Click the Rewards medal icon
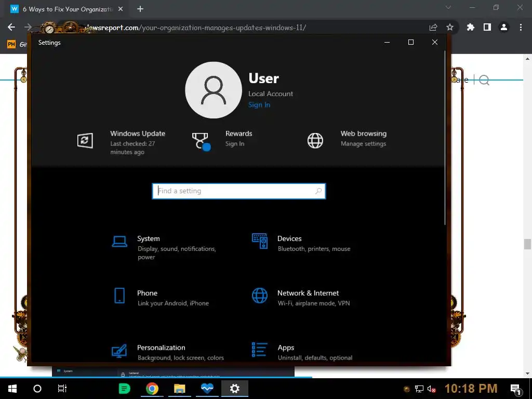 [x=201, y=141]
